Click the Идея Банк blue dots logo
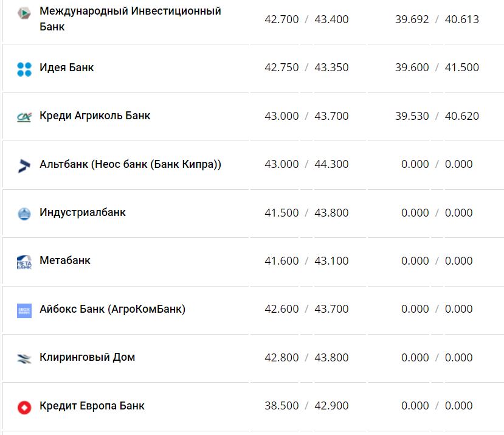The image size is (504, 435). [24, 69]
